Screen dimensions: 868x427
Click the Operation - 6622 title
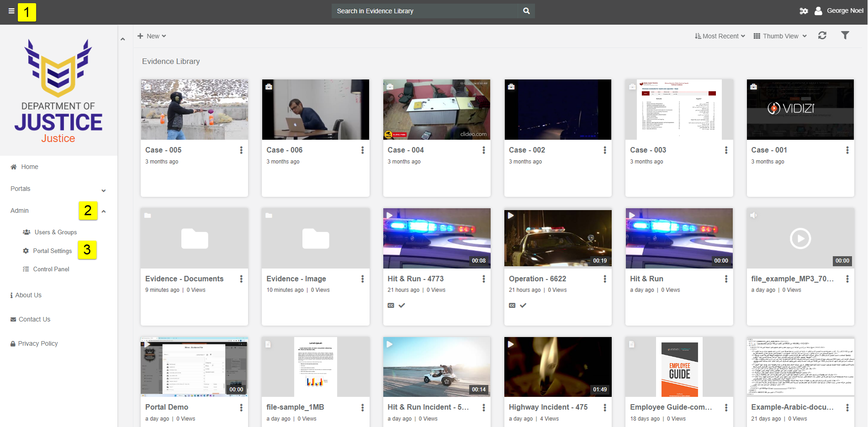[x=537, y=279]
